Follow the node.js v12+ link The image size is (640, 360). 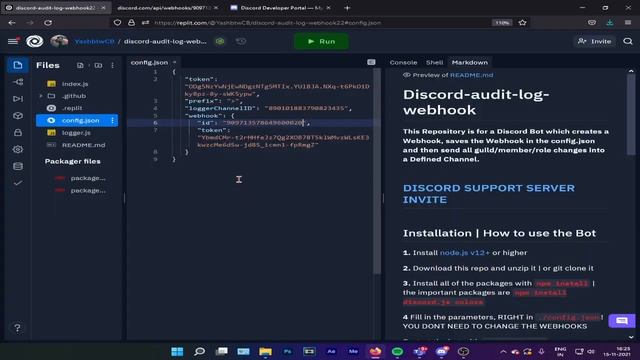pyautogui.click(x=464, y=253)
